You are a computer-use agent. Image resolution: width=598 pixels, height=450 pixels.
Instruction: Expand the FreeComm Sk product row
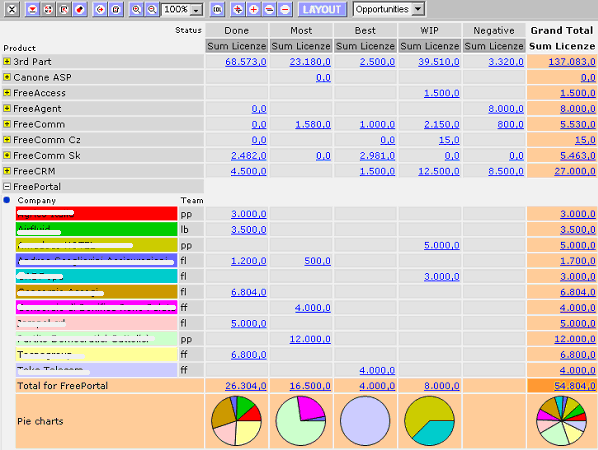pos(7,155)
